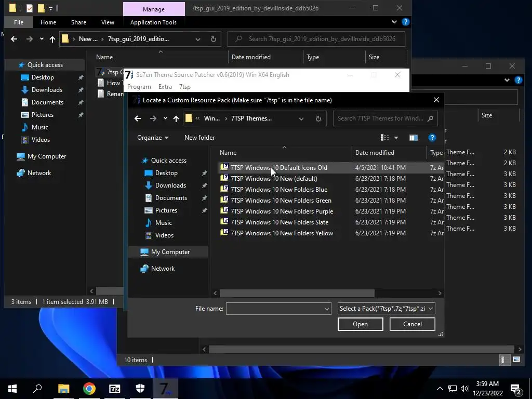Open the view options dropdown arrow in the dialog
Image resolution: width=532 pixels, height=399 pixels.
tap(396, 137)
